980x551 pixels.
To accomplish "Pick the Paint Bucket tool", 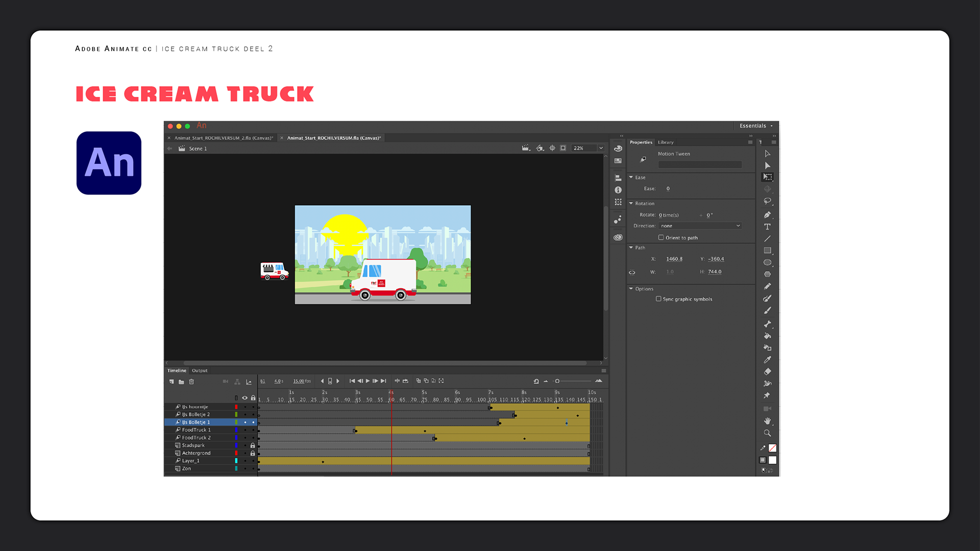I will point(767,336).
